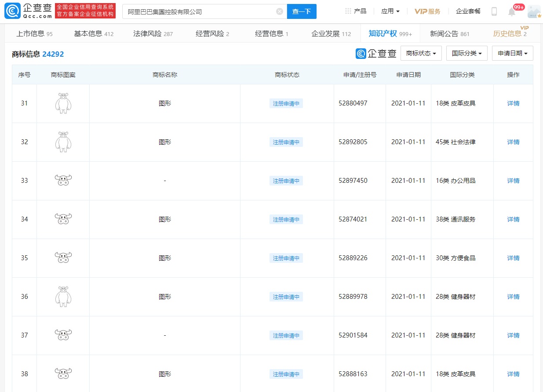
Task: Click 注册申请中 status in row 35
Action: tap(286, 258)
